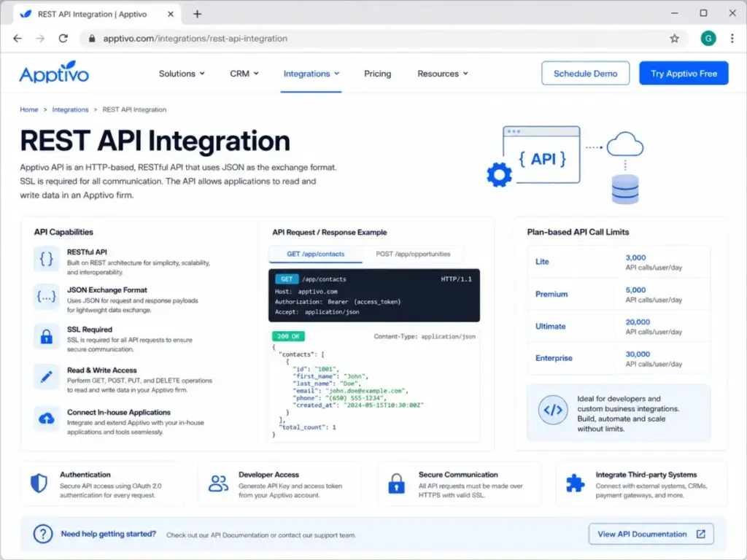Click the Authentication shield icon
Viewport: 747px width, 560px height.
39,483
